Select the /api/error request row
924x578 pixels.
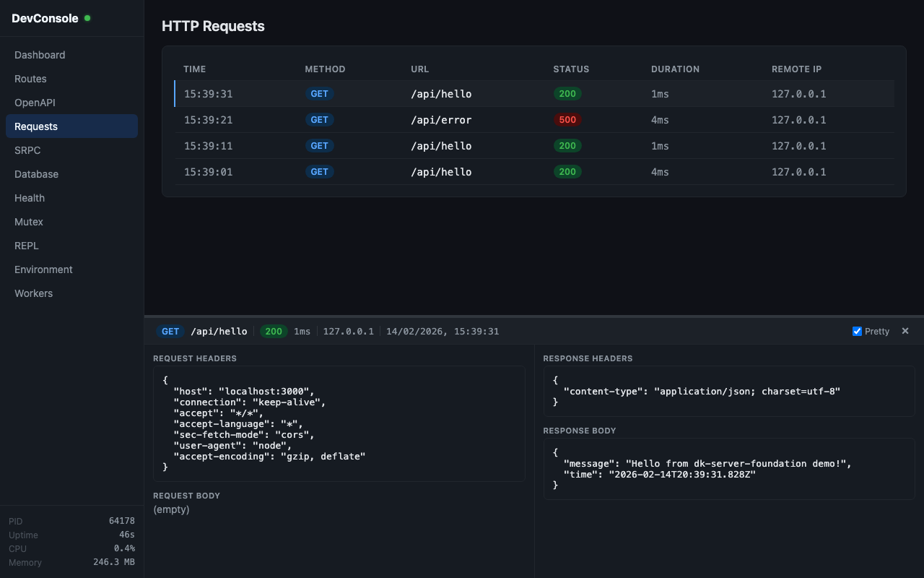tap(462, 120)
